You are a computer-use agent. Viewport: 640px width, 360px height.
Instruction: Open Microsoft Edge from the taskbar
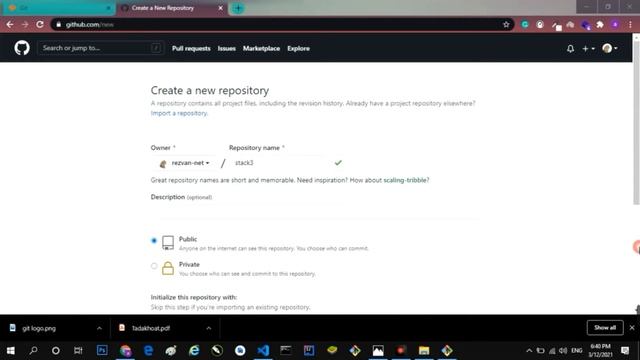click(x=149, y=350)
